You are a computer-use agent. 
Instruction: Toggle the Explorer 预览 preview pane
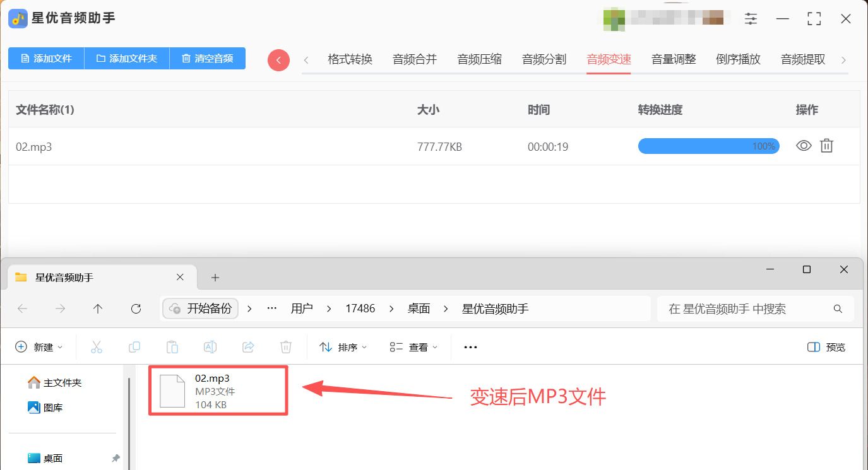pos(826,347)
